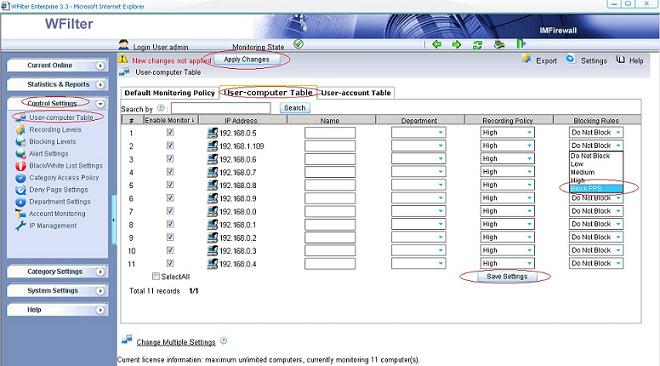
Task: Click the Settings icon near Export
Action: [570, 59]
